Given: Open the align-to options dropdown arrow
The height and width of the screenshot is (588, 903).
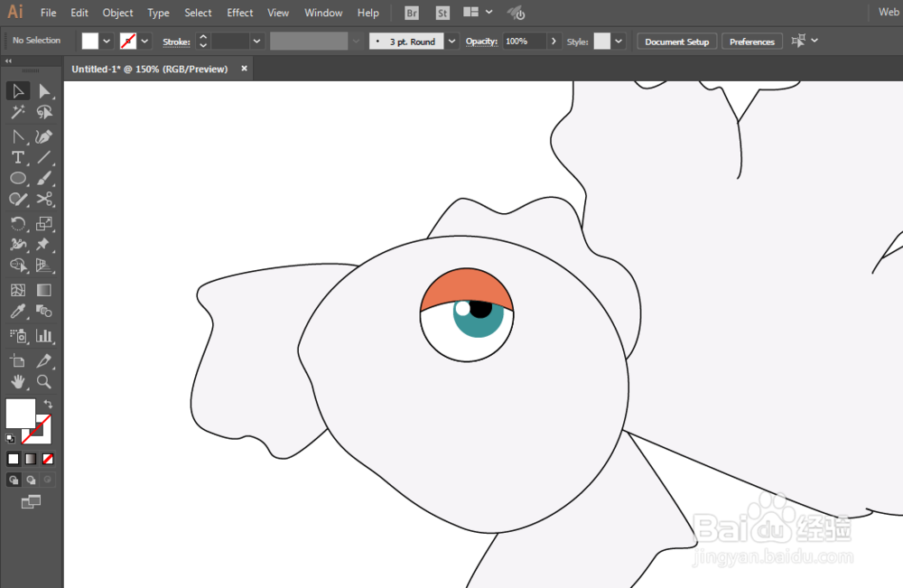Looking at the screenshot, I should click(x=815, y=41).
